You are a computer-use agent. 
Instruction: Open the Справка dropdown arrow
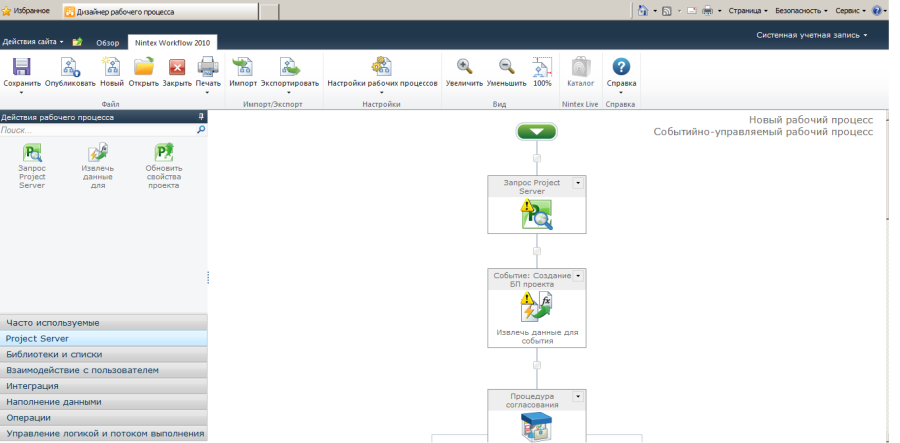[x=621, y=92]
